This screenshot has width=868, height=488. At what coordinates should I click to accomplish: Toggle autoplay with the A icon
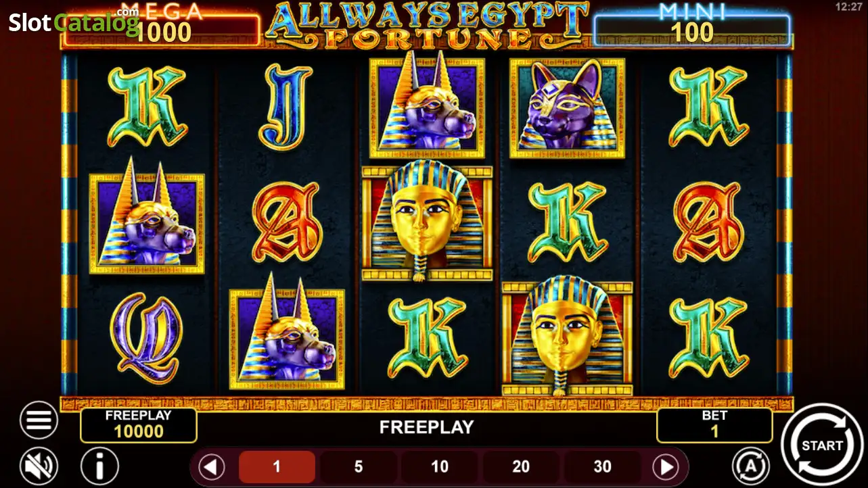click(751, 466)
